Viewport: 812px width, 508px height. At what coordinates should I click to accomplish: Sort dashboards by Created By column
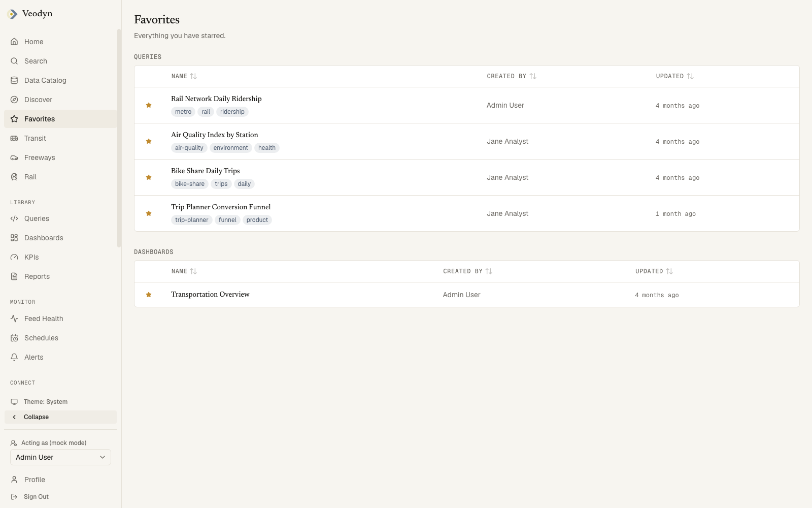coord(467,271)
